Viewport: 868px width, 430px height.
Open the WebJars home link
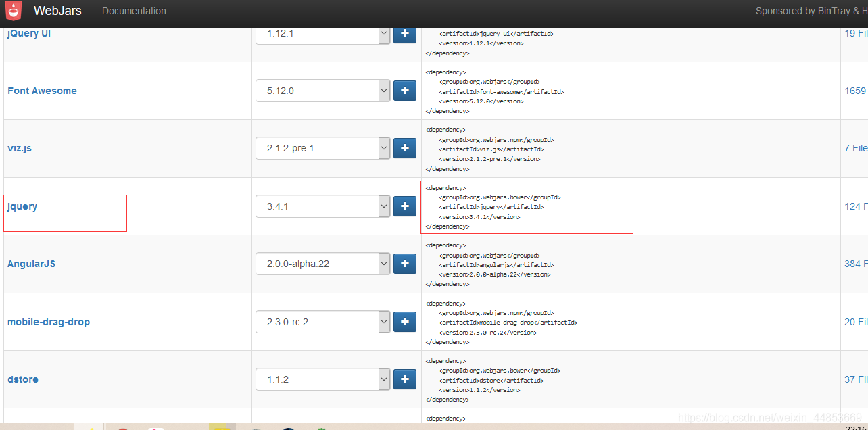[x=57, y=11]
